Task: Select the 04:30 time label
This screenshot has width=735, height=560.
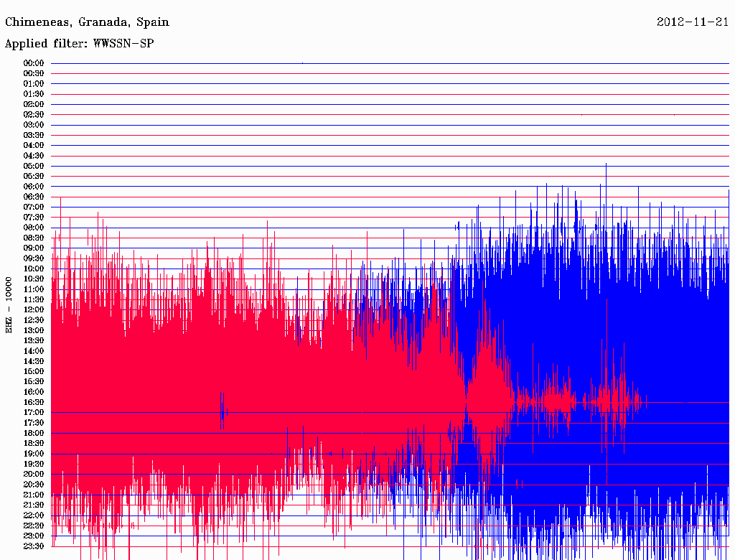Action: click(x=34, y=156)
